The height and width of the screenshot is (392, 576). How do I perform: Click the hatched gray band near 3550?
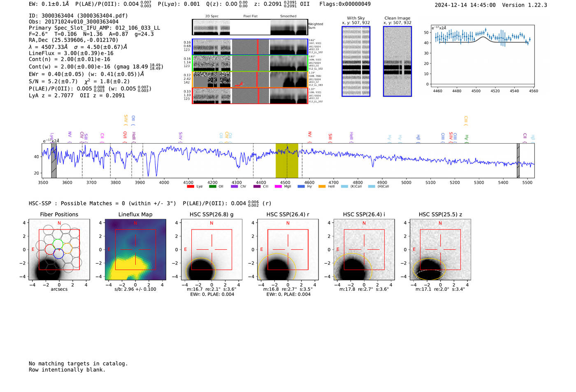pyautogui.click(x=54, y=160)
